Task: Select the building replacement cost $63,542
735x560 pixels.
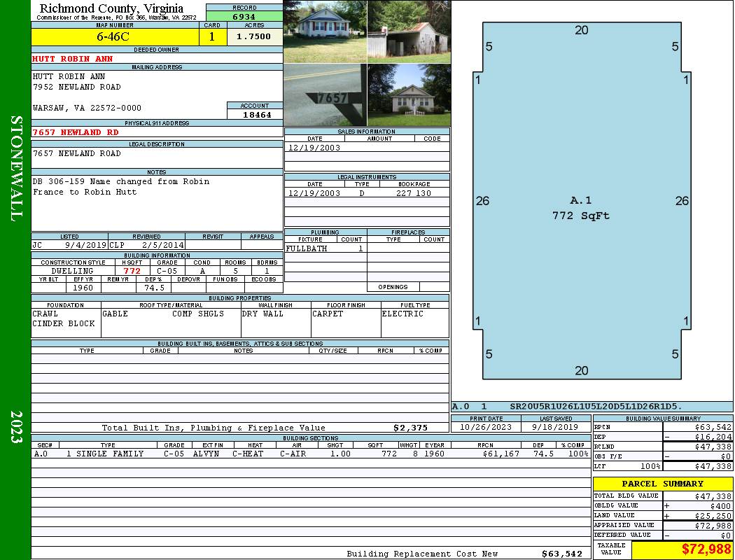Action: pyautogui.click(x=561, y=554)
